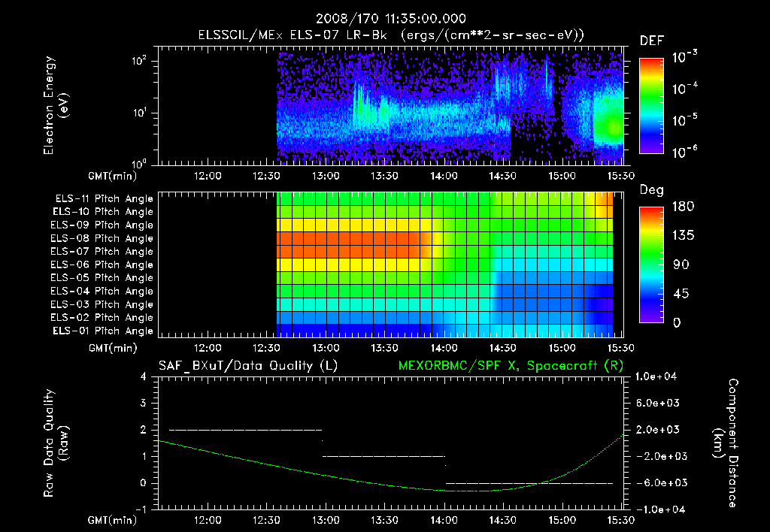Select the ELS-09 Pitch Angle row label
The image size is (770, 532).
pos(102,225)
